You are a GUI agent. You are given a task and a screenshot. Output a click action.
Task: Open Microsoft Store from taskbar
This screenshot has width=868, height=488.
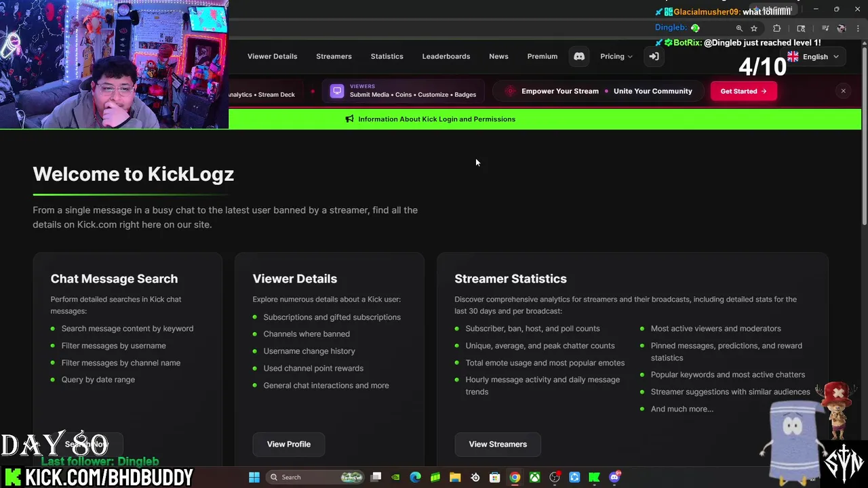(495, 477)
